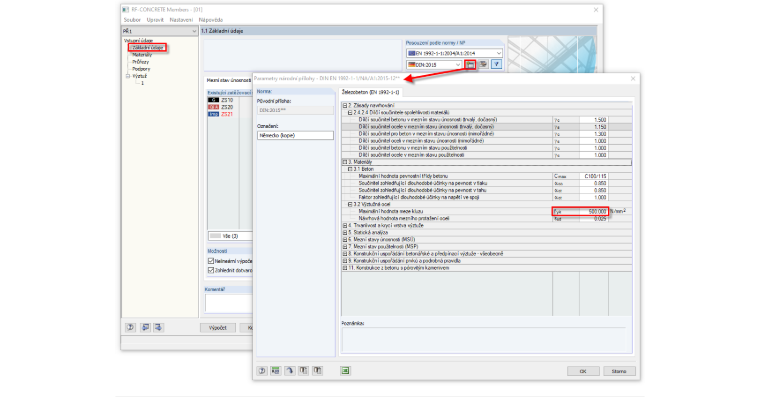Select item 1 under Výztuž
The height and width of the screenshot is (397, 760).
[x=142, y=83]
